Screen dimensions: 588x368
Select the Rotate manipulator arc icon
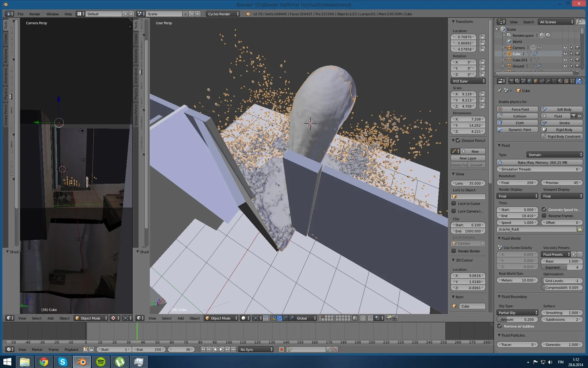point(285,318)
